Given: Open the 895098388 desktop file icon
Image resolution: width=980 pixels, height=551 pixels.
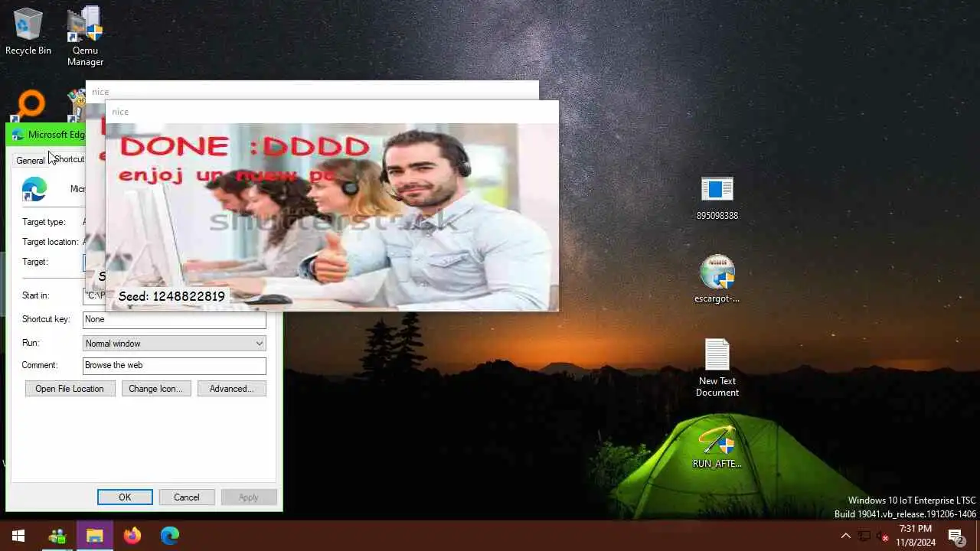Looking at the screenshot, I should (717, 197).
